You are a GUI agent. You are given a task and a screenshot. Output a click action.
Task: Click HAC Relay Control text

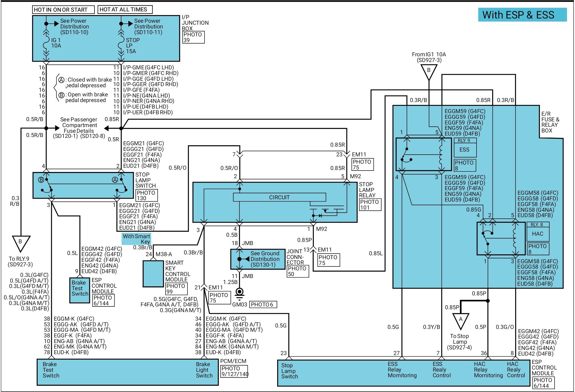[516, 370]
